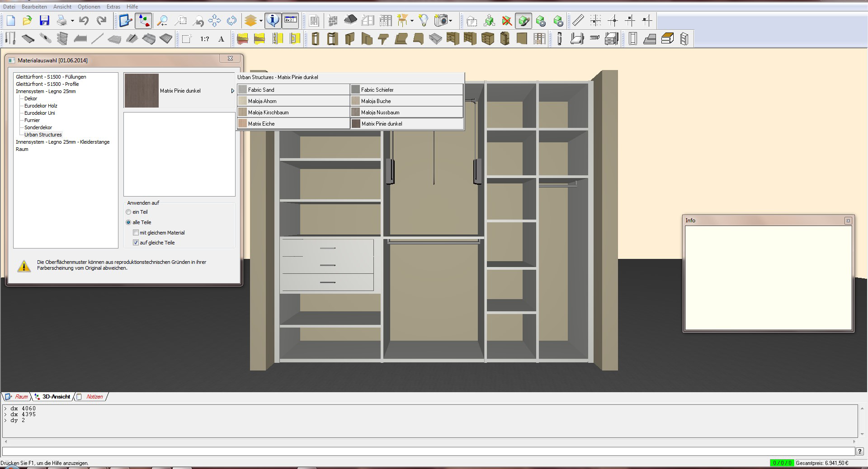
Task: Click the Save floppy disk icon
Action: coord(44,21)
